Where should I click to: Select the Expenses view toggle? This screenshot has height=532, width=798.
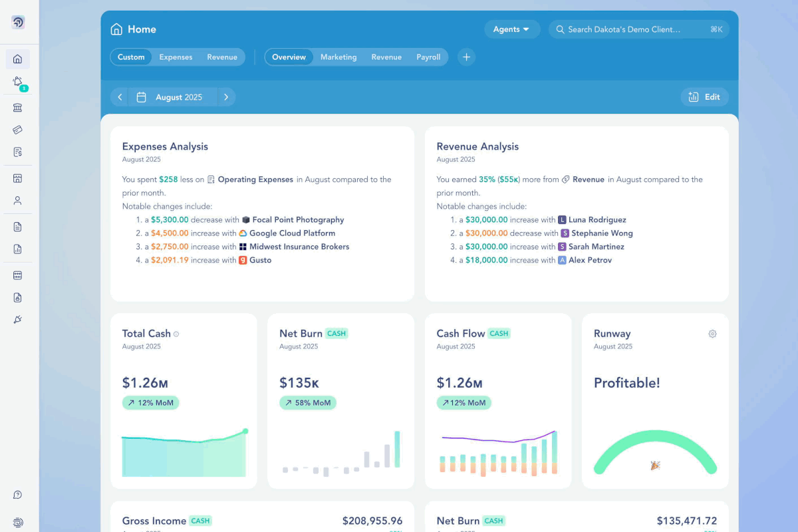tap(176, 57)
